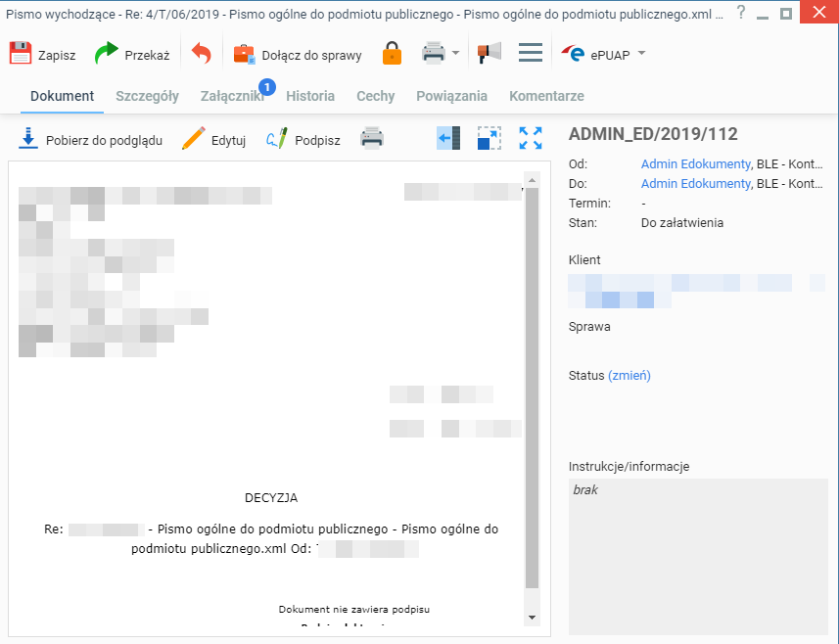Open the printer dropdown arrow
The height and width of the screenshot is (644, 839).
coord(455,53)
